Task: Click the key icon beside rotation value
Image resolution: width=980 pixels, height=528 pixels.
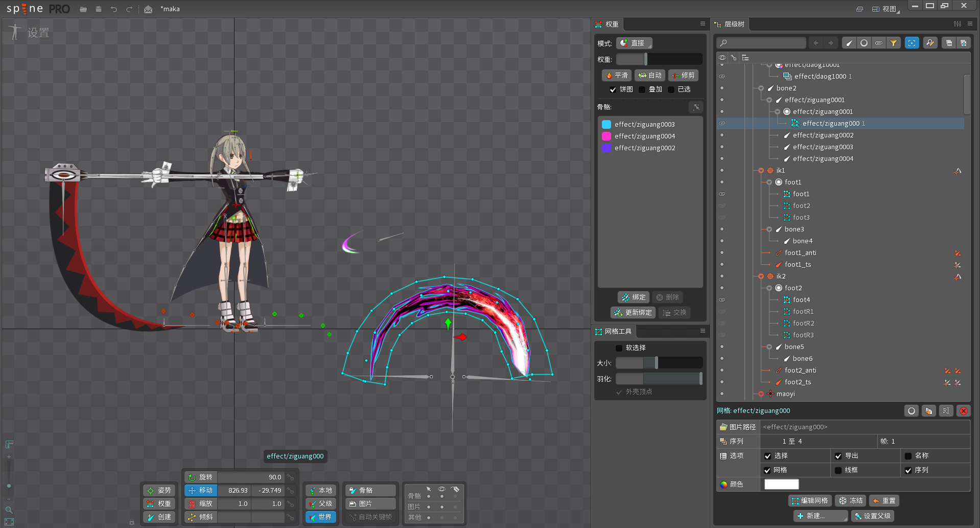Action: tap(290, 477)
